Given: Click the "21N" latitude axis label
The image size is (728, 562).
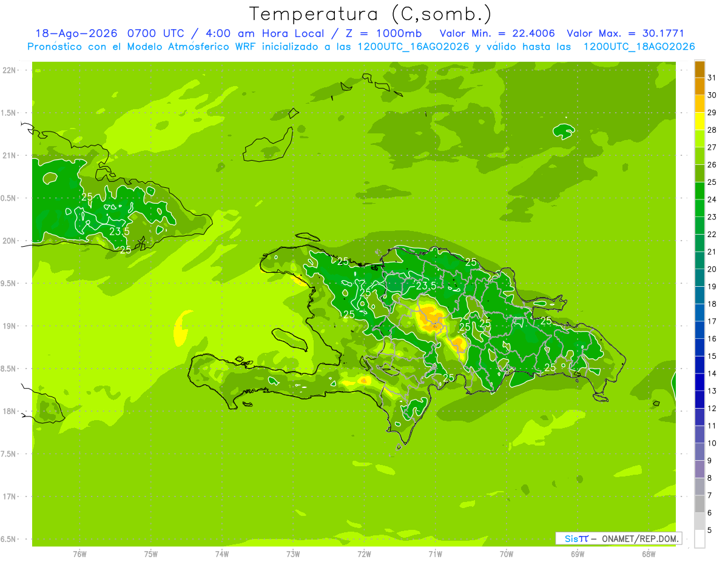Looking at the screenshot, I should tap(9, 155).
